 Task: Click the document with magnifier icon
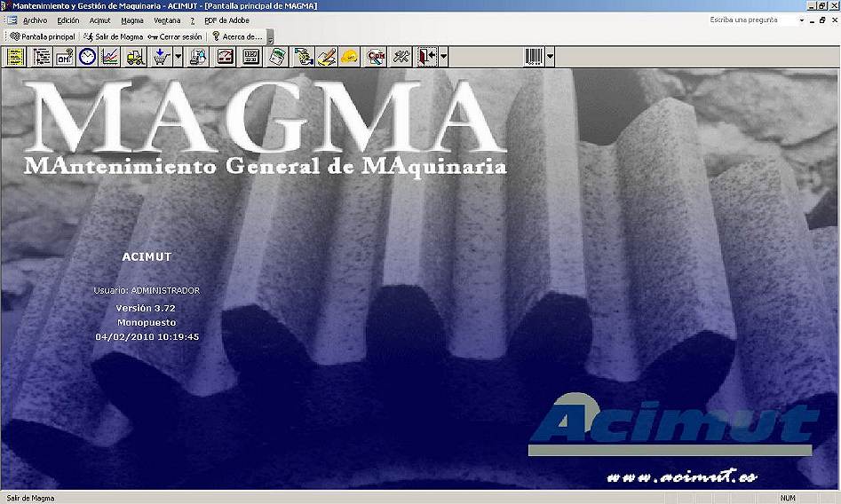pos(198,56)
